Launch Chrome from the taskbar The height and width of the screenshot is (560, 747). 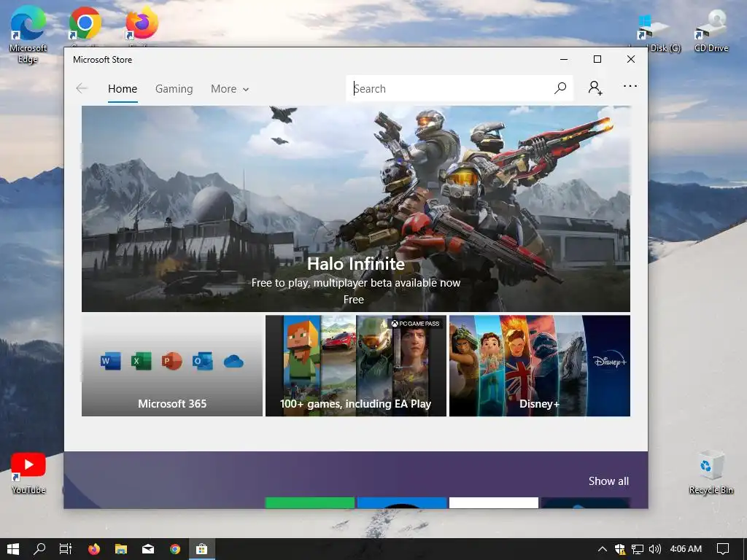pyautogui.click(x=175, y=549)
